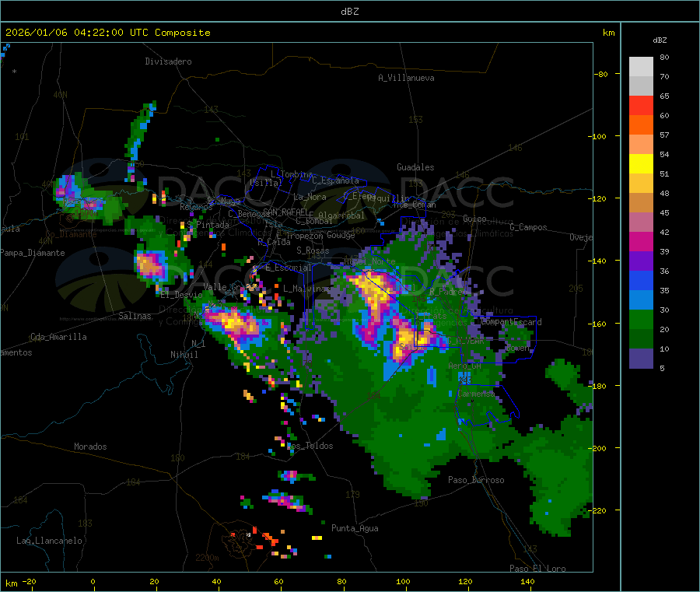Click the 'Los_Toldos' map label
Viewport: 700px width, 592px height.
pos(310,446)
